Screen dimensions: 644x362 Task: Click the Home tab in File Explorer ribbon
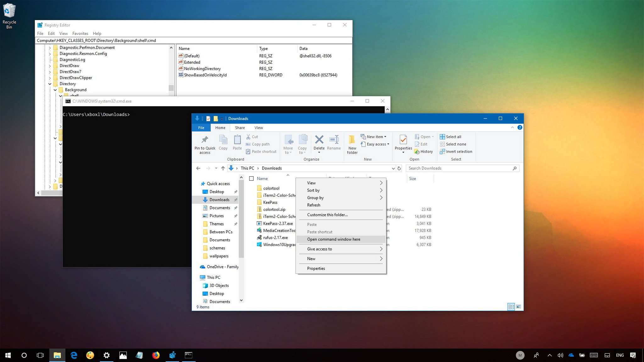point(220,128)
